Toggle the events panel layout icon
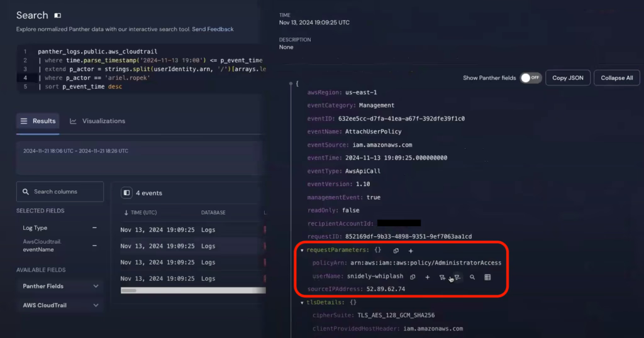The height and width of the screenshot is (338, 644). coord(126,193)
